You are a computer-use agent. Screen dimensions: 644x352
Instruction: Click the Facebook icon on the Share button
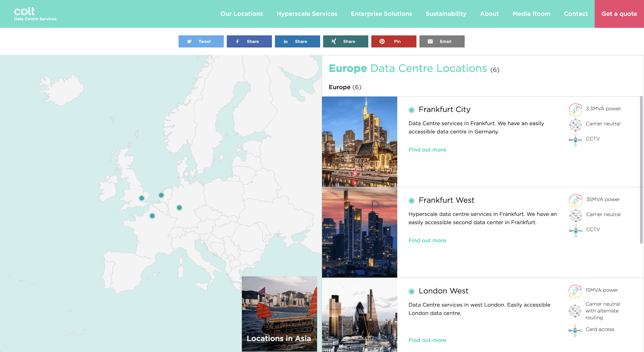tap(237, 42)
